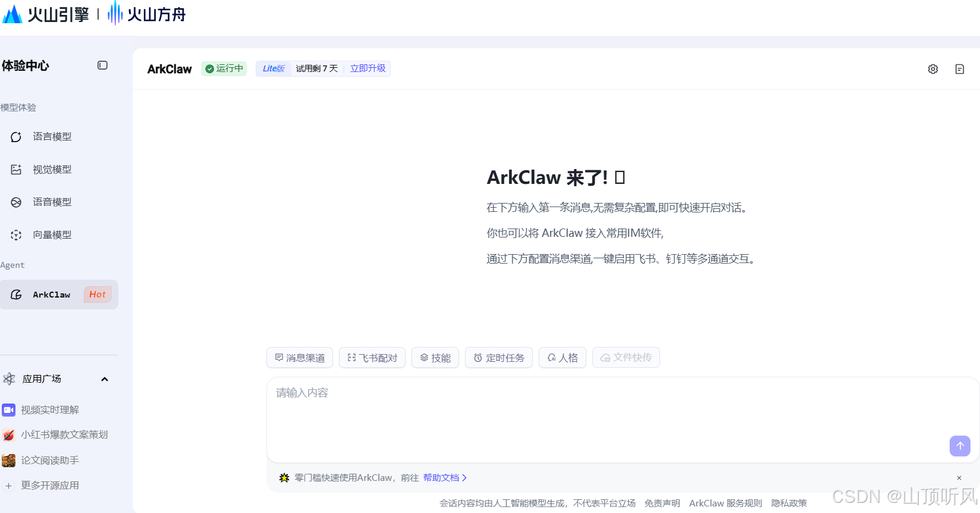Open the document icon at top right
The height and width of the screenshot is (513, 980).
960,69
